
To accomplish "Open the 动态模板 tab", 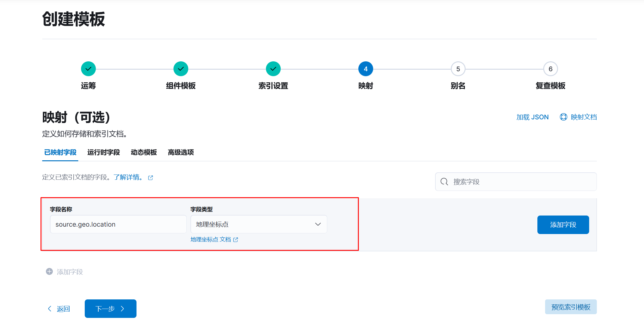I will [x=144, y=152].
